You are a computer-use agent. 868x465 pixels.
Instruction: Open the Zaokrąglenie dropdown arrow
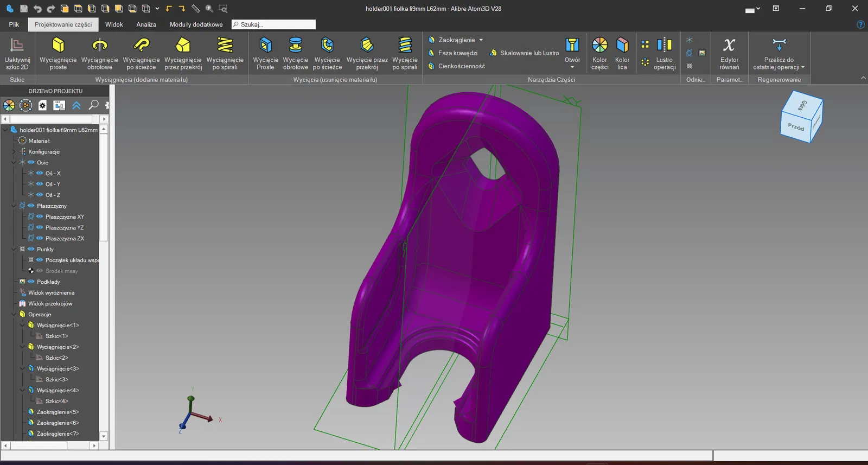[x=481, y=40]
